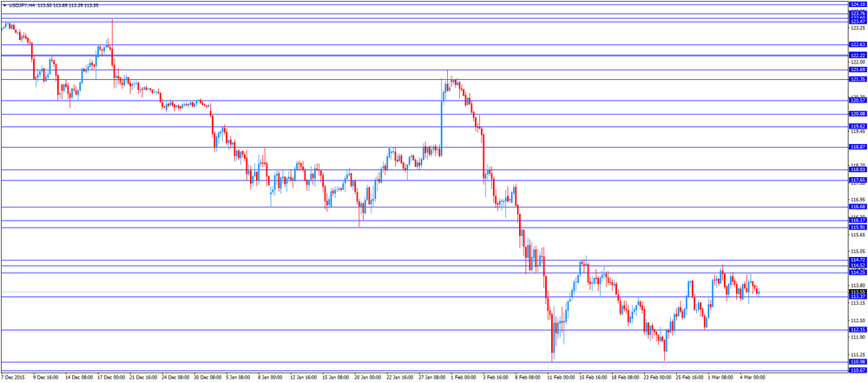The height and width of the screenshot is (383, 868).
Task: Select the 121.35 price level label
Action: (858, 79)
